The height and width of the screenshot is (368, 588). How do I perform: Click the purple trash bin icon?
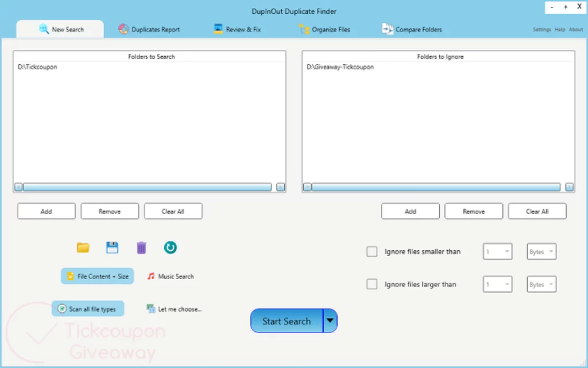[x=141, y=247]
